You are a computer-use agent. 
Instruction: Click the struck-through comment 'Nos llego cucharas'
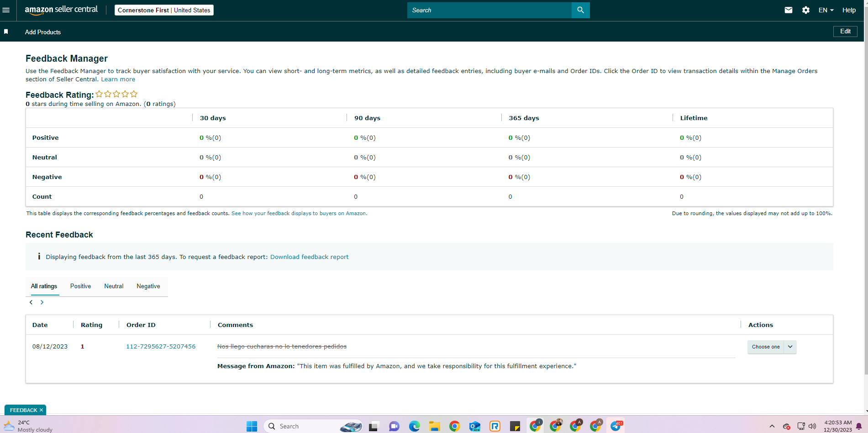click(282, 347)
